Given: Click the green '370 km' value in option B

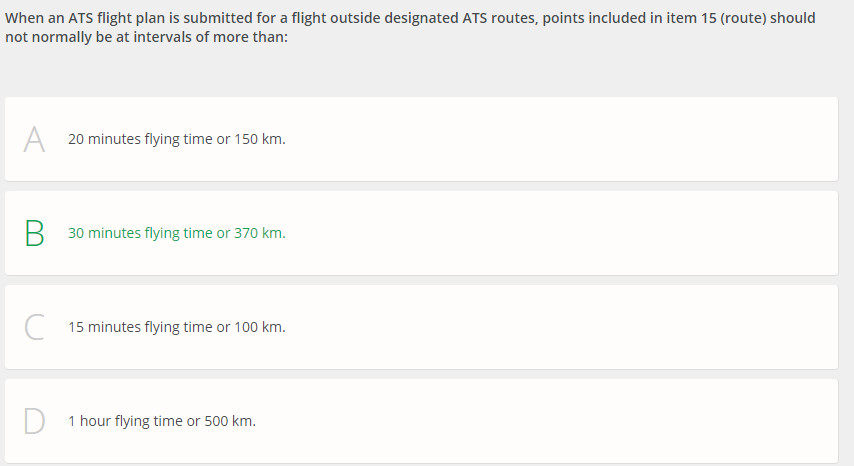Looking at the screenshot, I should click(259, 233).
